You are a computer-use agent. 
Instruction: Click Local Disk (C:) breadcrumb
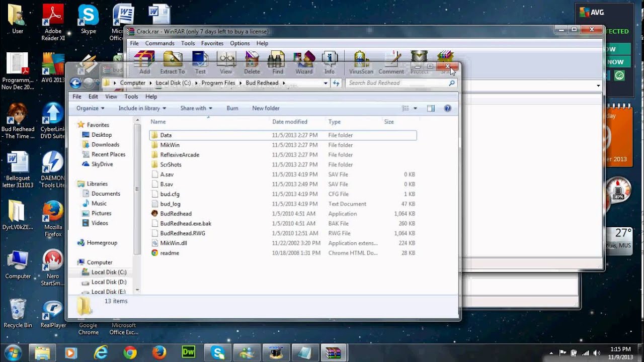click(173, 83)
